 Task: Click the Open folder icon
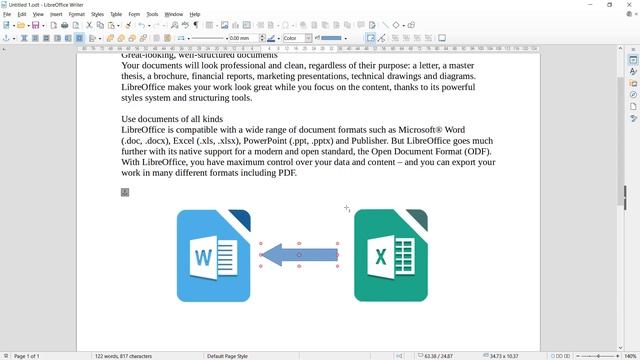21,25
